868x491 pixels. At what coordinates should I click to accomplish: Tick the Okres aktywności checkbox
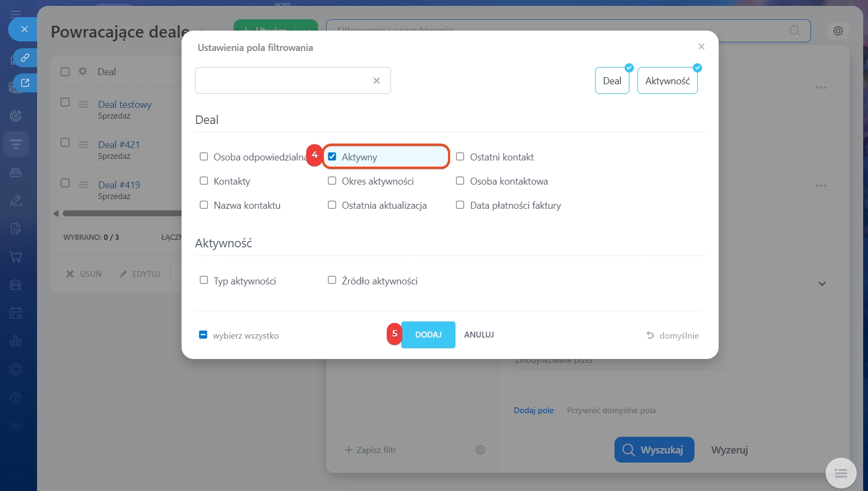[332, 181]
